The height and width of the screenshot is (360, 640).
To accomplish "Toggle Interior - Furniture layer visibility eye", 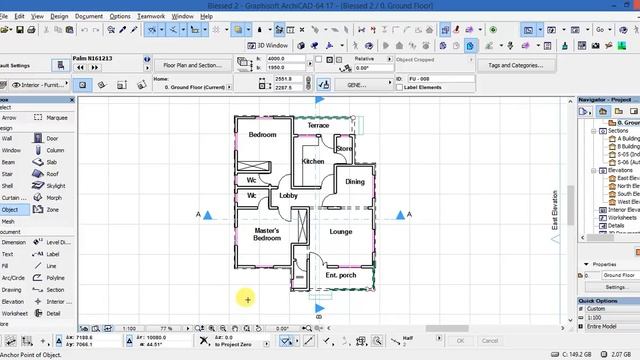I will click(x=16, y=85).
